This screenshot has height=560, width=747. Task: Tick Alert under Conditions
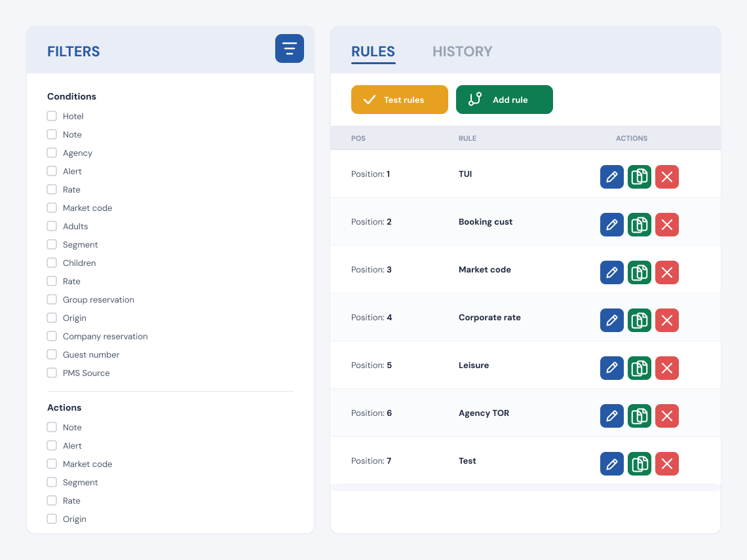pos(52,172)
